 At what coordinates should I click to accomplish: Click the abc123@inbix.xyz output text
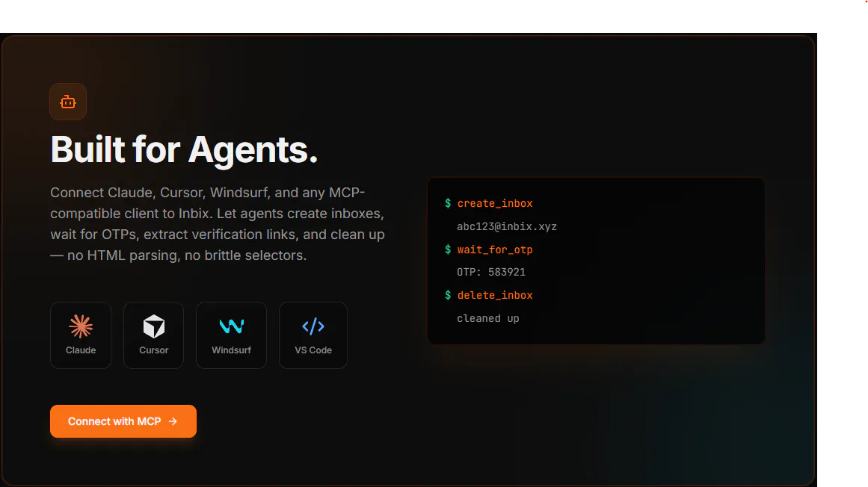point(506,226)
